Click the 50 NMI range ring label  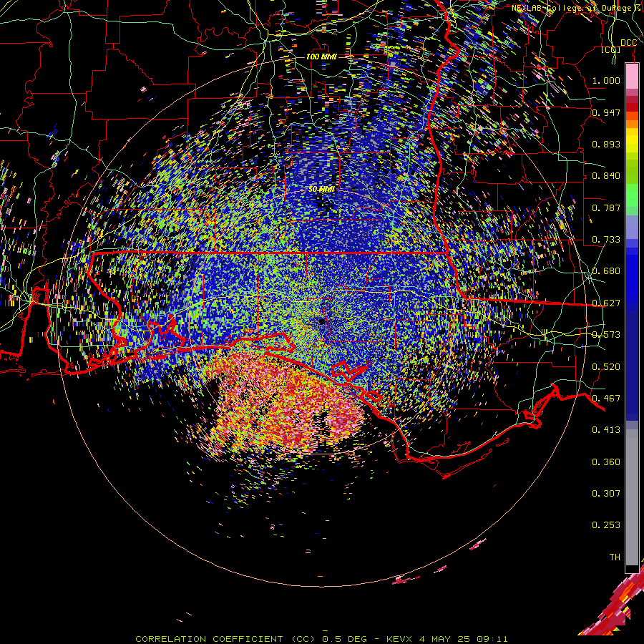[321, 190]
